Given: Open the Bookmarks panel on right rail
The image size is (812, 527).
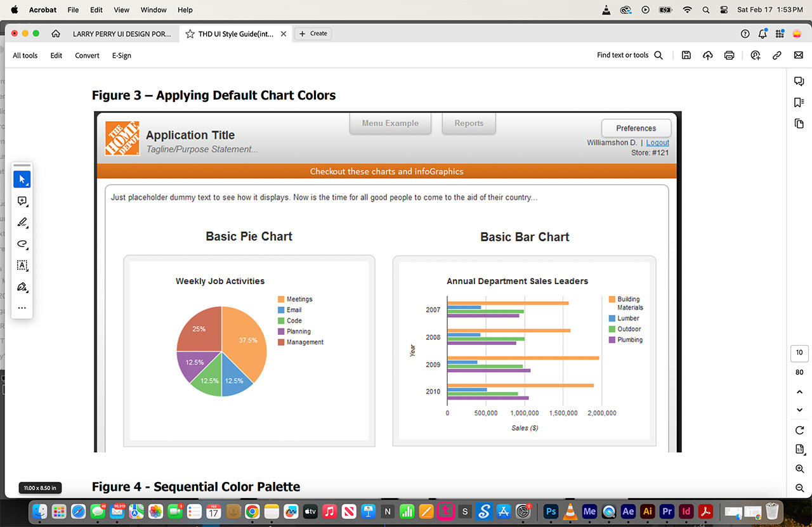Looking at the screenshot, I should [799, 102].
